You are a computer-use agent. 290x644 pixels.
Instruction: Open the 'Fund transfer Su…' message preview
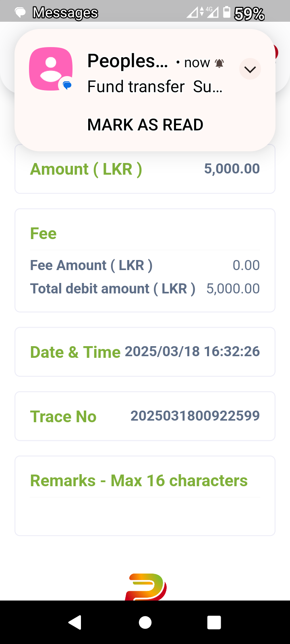click(155, 87)
